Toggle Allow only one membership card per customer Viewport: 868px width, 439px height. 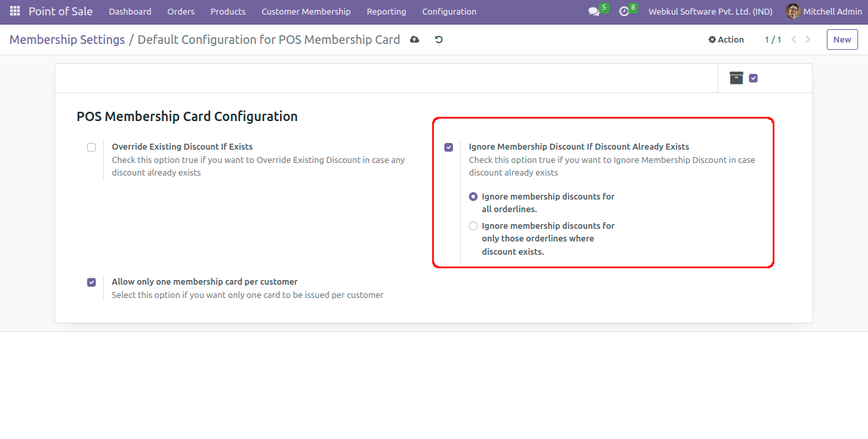point(91,282)
